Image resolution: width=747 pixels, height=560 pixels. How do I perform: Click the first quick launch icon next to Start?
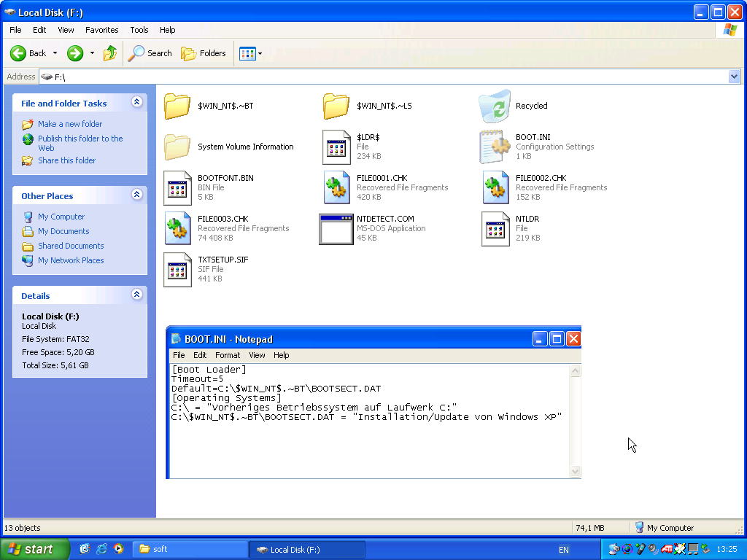point(85,549)
